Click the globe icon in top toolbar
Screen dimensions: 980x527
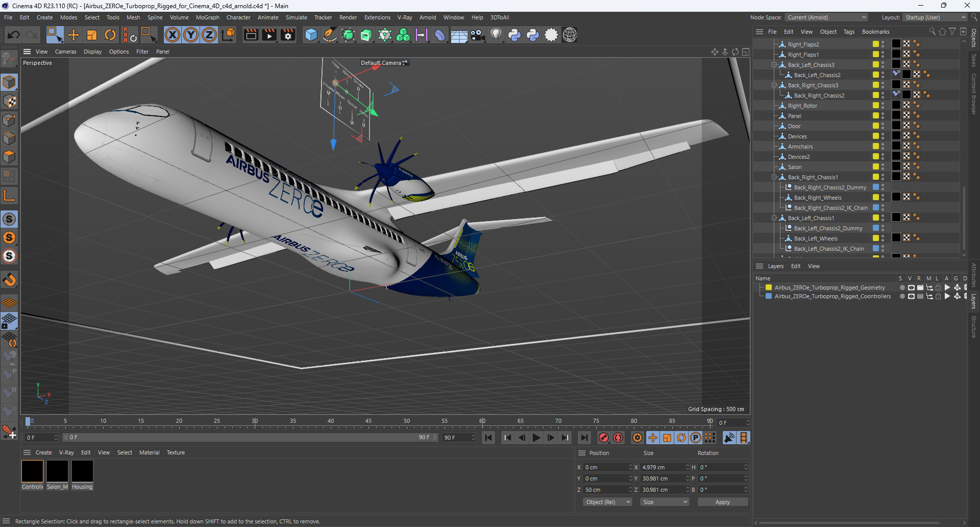[x=570, y=35]
